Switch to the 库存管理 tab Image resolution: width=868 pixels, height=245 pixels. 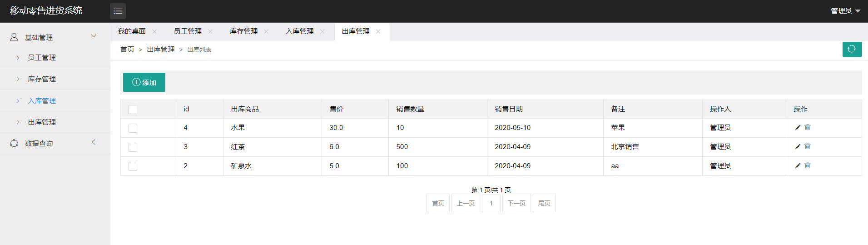(243, 31)
